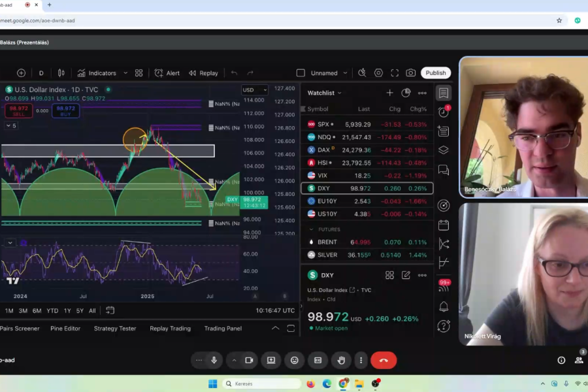Open the Indicators menu in chart toolbar

coord(97,73)
